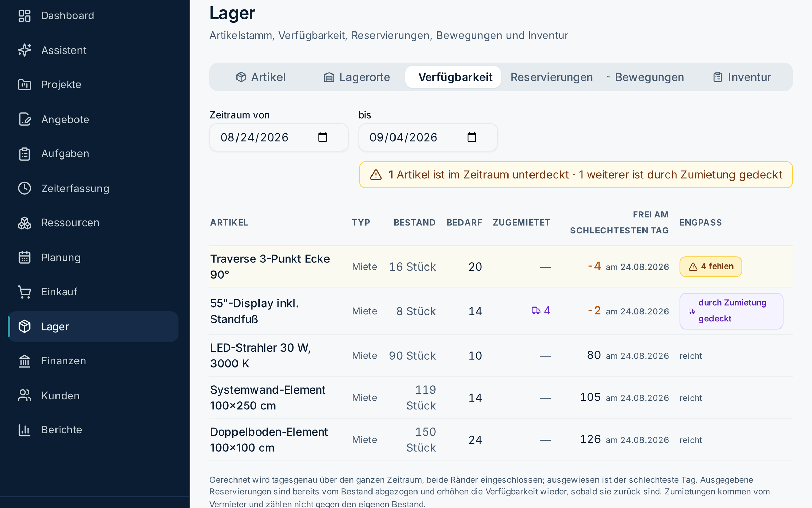Image resolution: width=812 pixels, height=508 pixels.
Task: Click warning icon in 4 fehlen badge
Action: click(x=693, y=267)
